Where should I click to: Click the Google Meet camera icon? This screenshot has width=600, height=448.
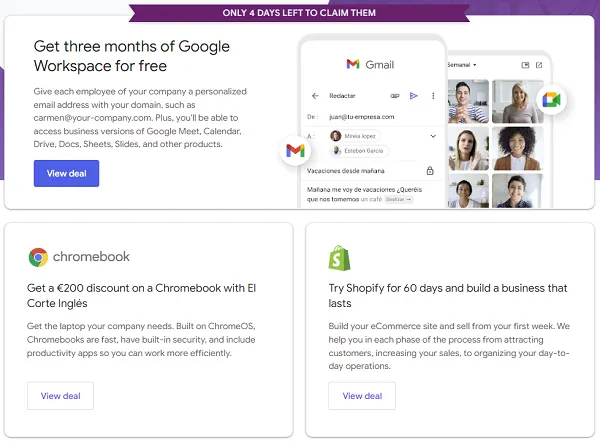[551, 99]
